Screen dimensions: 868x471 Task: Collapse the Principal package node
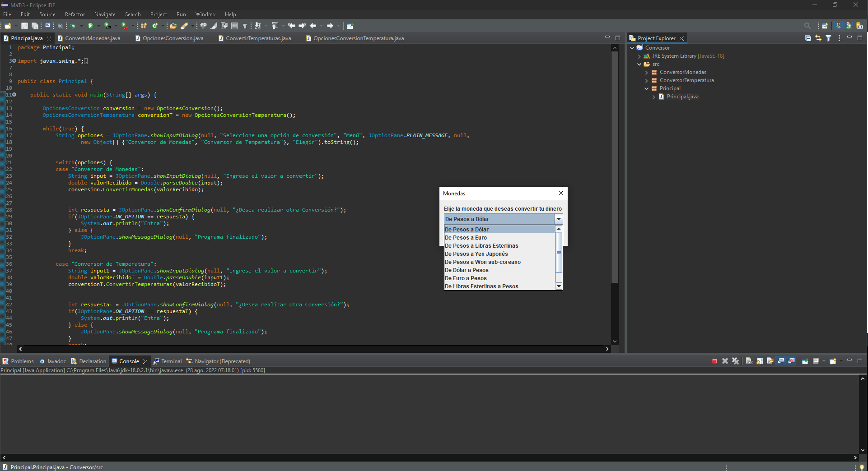(x=647, y=89)
